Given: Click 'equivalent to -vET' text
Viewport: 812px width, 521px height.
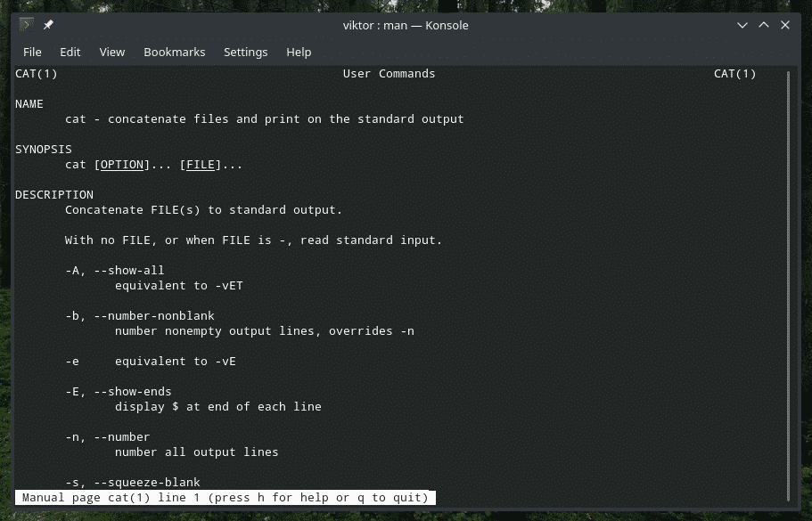Looking at the screenshot, I should pos(178,286).
